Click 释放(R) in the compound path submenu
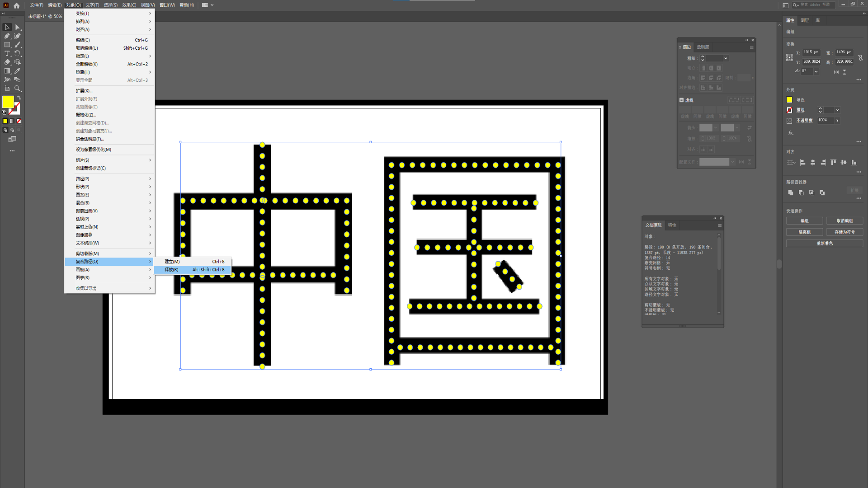The width and height of the screenshot is (868, 488). (x=171, y=270)
